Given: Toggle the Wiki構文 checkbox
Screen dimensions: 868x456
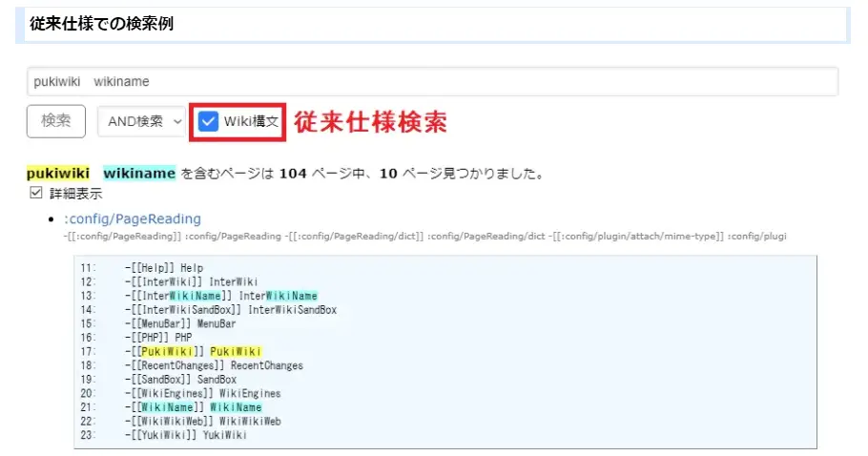Looking at the screenshot, I should pyautogui.click(x=208, y=121).
